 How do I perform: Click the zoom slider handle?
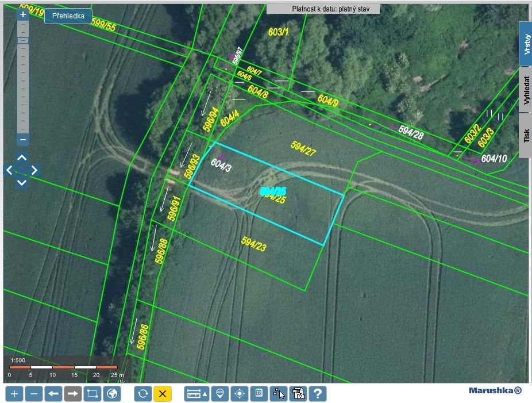23,40
